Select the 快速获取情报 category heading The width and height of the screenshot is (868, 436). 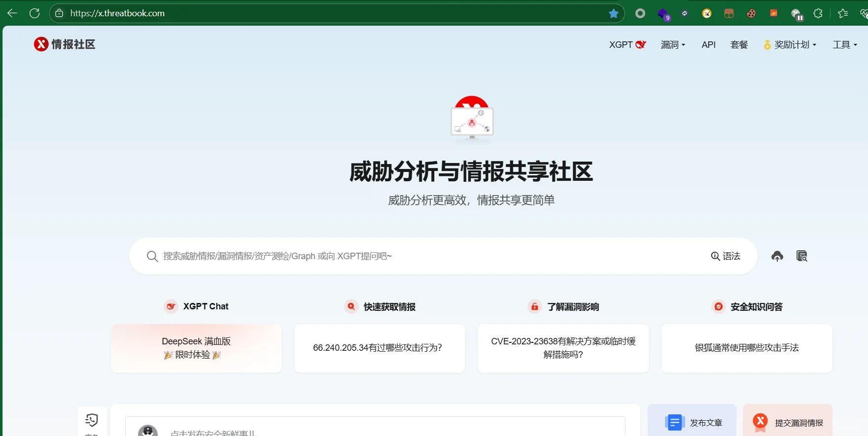click(x=380, y=307)
